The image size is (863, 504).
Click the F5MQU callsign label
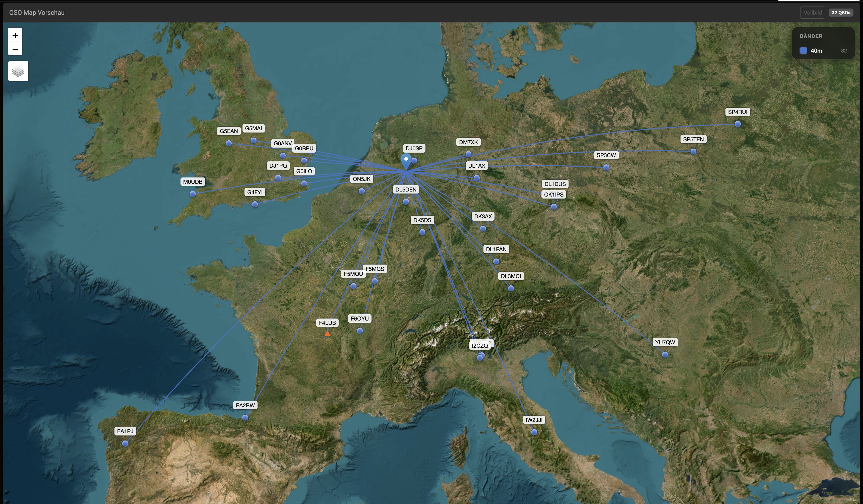(353, 274)
